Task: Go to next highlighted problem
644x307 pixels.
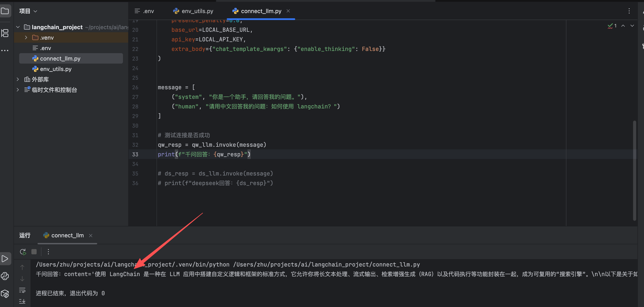Action: pyautogui.click(x=632, y=26)
